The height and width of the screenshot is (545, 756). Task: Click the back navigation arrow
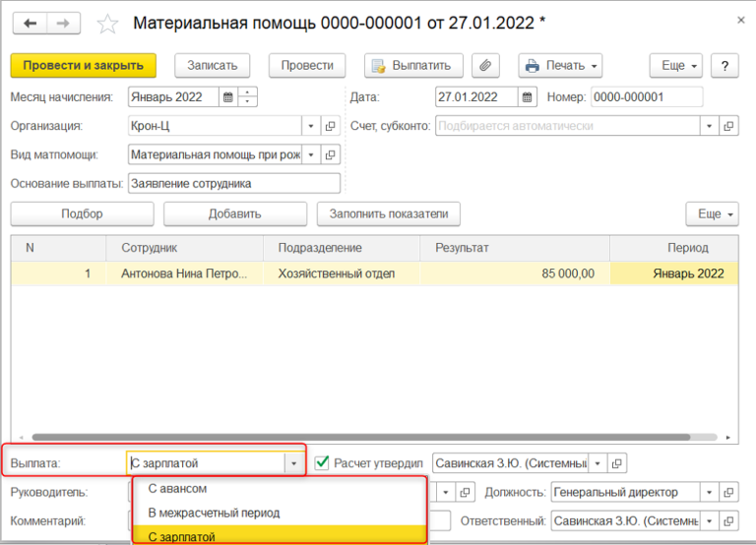pyautogui.click(x=31, y=23)
